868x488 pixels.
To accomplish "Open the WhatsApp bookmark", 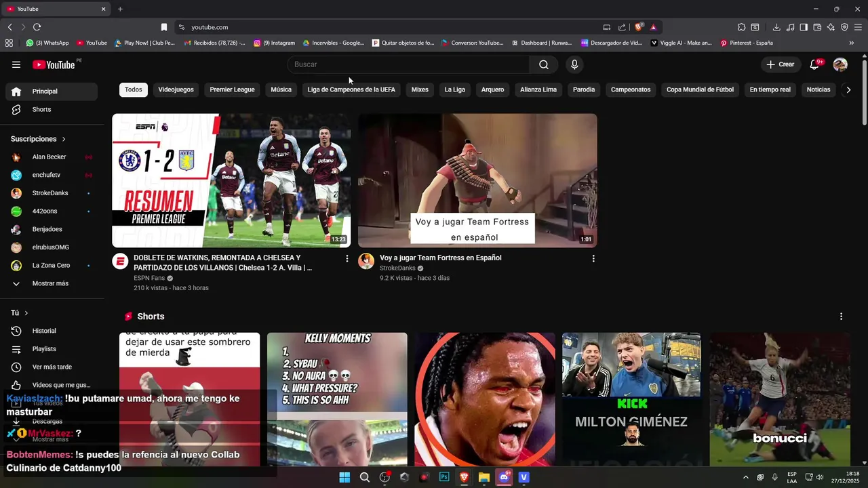I will point(47,43).
